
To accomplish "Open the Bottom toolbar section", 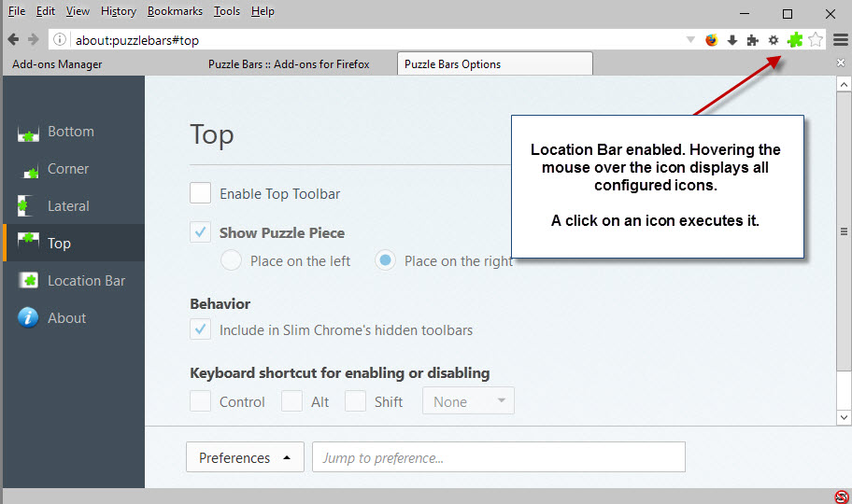I will [x=74, y=132].
